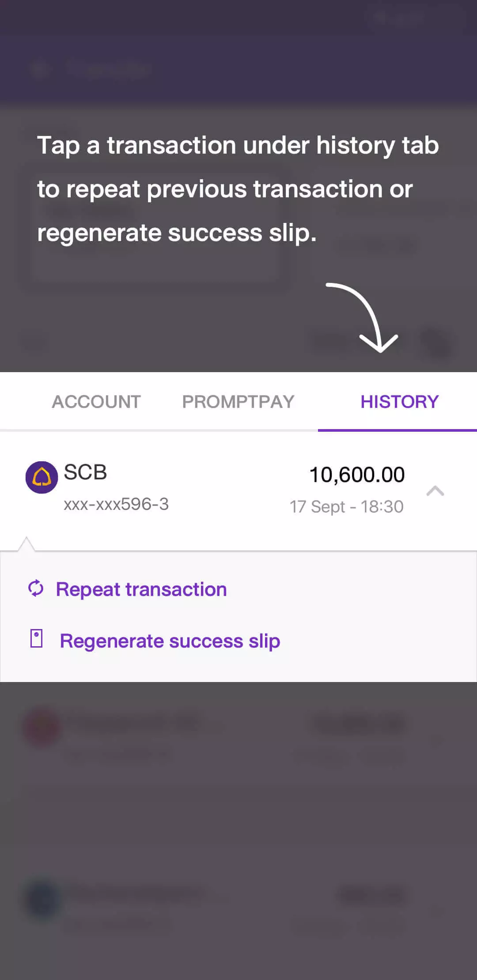Screen dimensions: 477x980
Task: Tap the 10,600.00 transaction amount
Action: 357,475
